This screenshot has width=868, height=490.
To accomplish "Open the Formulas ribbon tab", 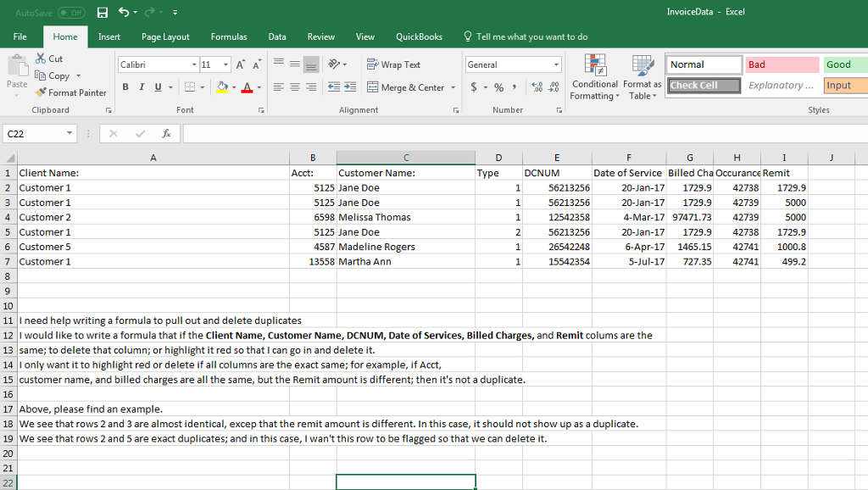I will click(x=228, y=37).
